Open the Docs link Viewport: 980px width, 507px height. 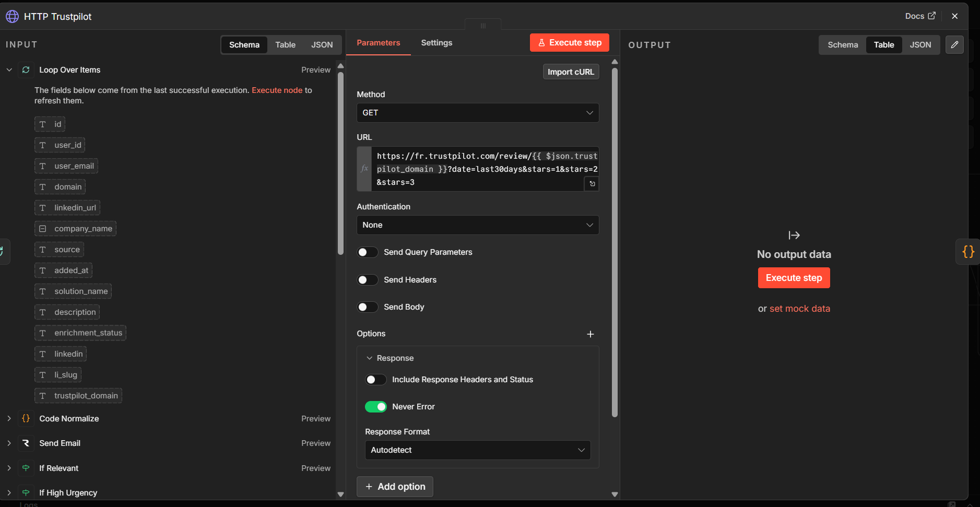[x=920, y=16]
